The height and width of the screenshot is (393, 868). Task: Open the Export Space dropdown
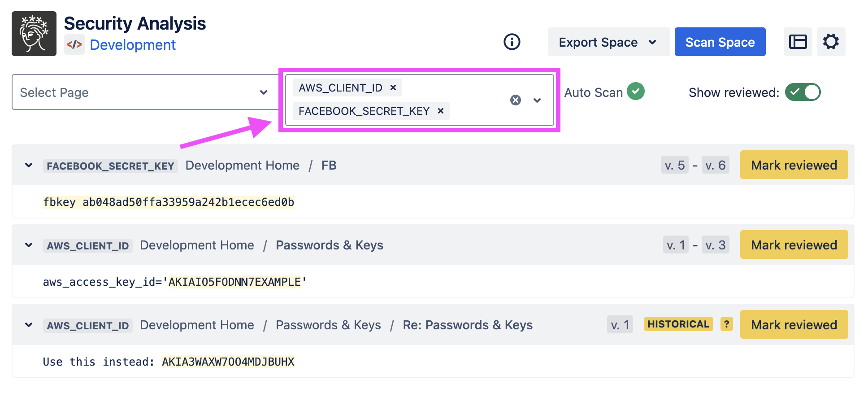(x=608, y=42)
